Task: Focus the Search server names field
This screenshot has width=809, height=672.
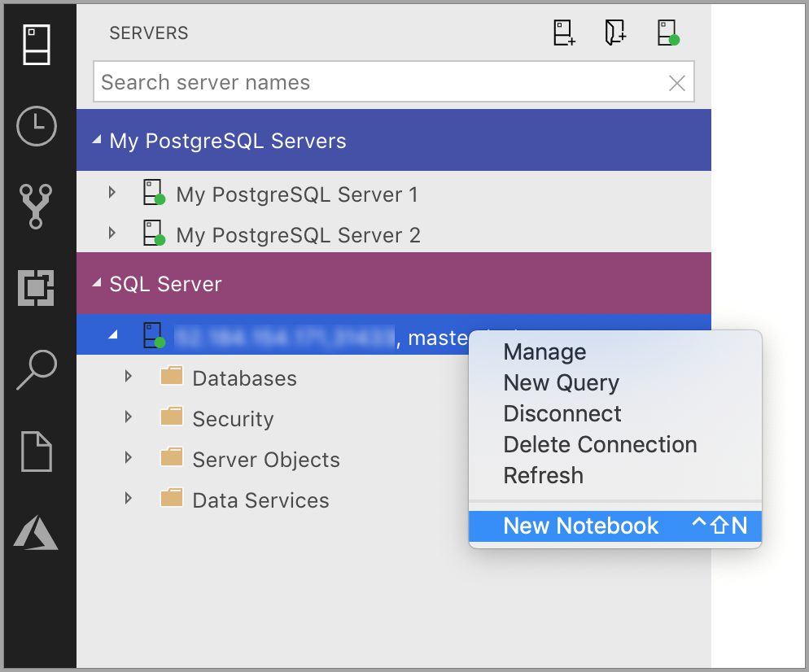Action: [394, 81]
